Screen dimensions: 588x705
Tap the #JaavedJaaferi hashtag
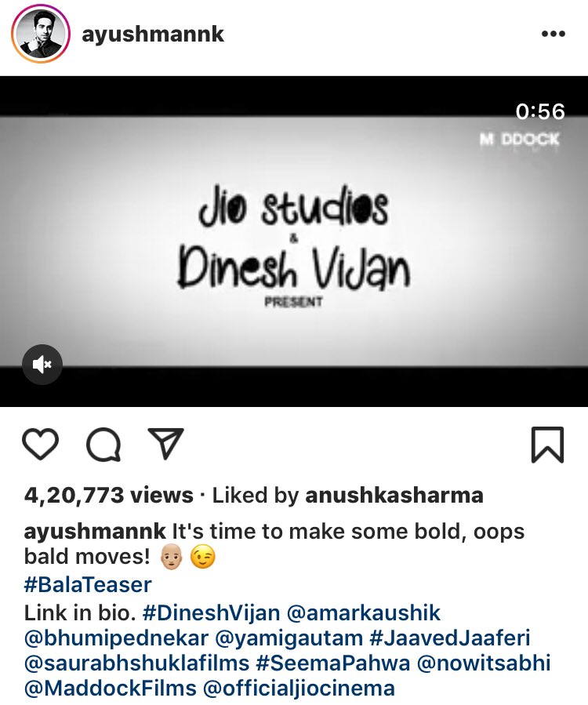(449, 638)
